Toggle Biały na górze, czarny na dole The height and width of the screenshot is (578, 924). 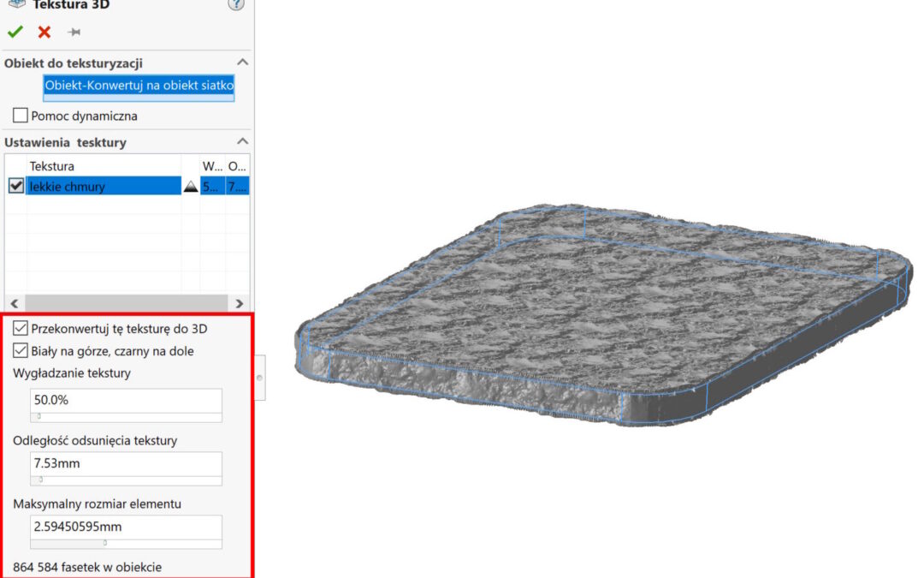[21, 350]
